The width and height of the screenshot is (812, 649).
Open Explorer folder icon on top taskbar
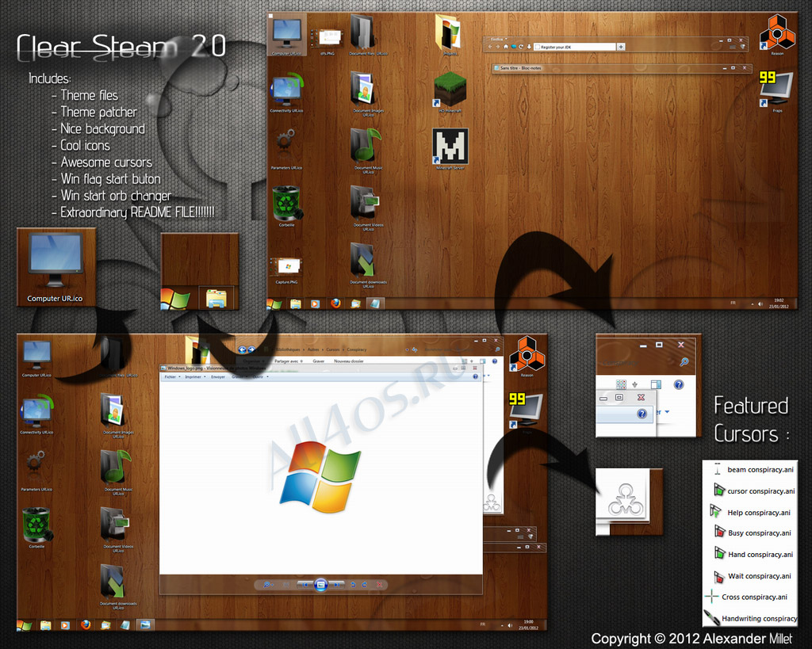point(295,304)
